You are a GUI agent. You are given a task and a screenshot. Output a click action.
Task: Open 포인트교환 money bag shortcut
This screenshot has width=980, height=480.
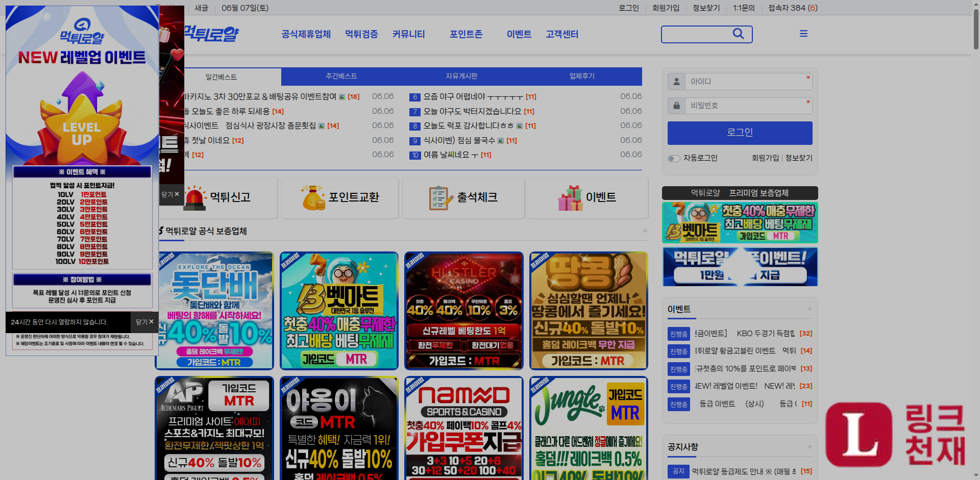click(x=340, y=198)
